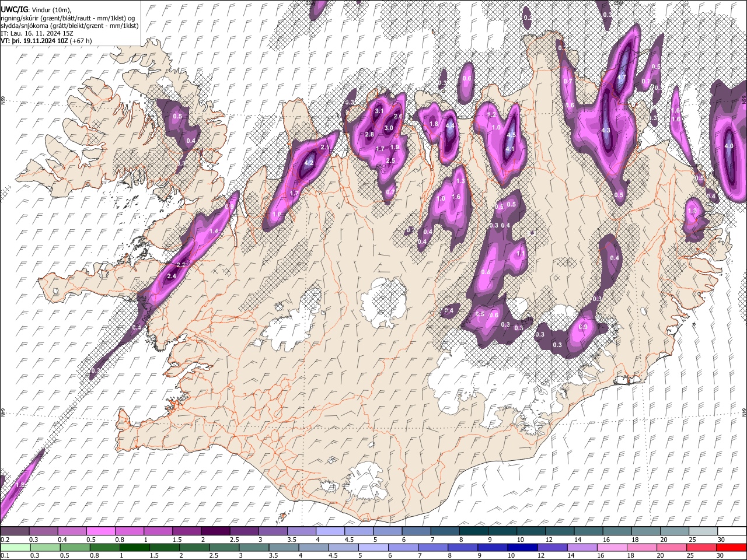Click the '4.1' precipitation value on the map
Viewport: 747px width, 560px height.
(x=509, y=149)
